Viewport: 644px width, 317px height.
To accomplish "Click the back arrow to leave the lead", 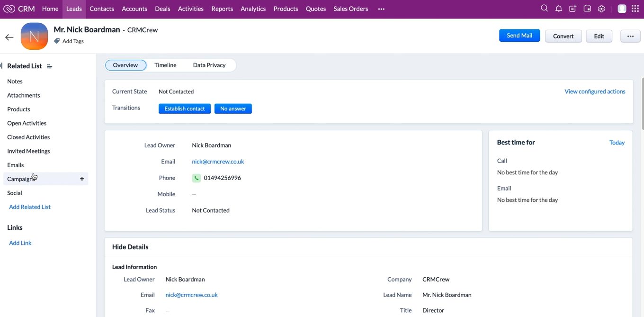I will 9,37.
